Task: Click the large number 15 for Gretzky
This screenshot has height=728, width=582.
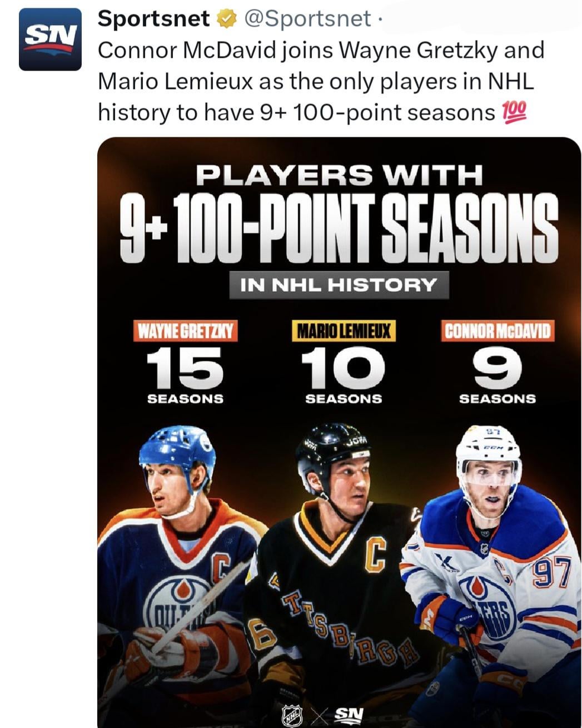Action: 185,367
